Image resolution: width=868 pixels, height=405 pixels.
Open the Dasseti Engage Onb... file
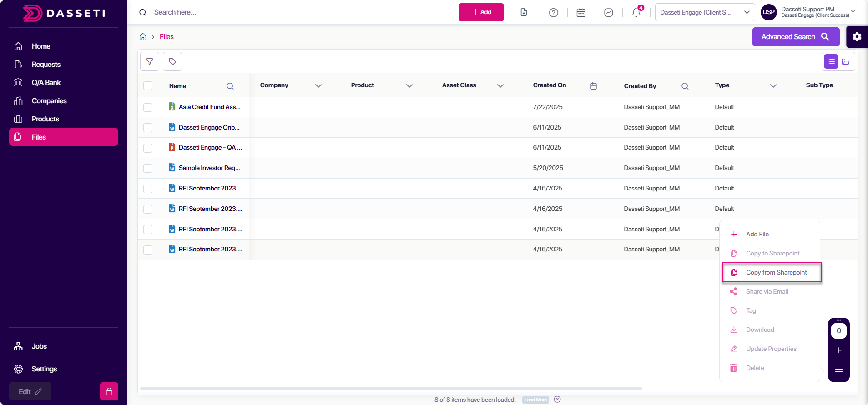point(209,127)
